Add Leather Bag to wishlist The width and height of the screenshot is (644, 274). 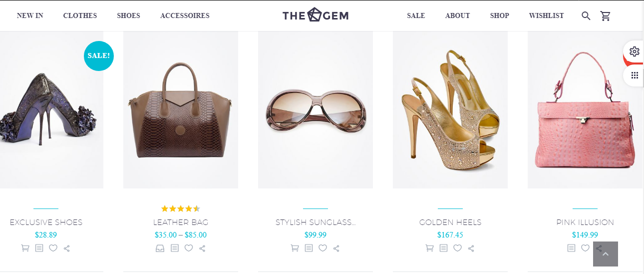[x=189, y=248]
